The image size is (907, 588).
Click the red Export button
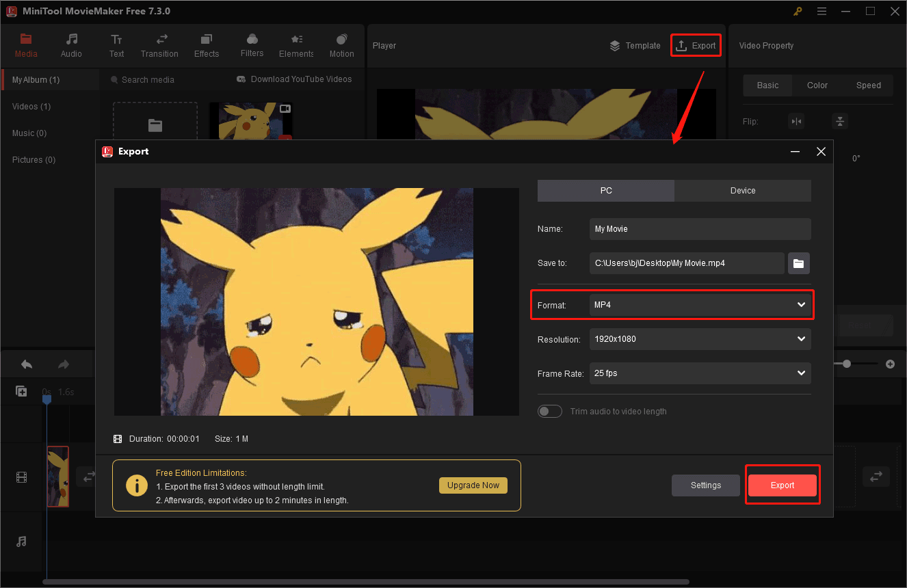783,485
